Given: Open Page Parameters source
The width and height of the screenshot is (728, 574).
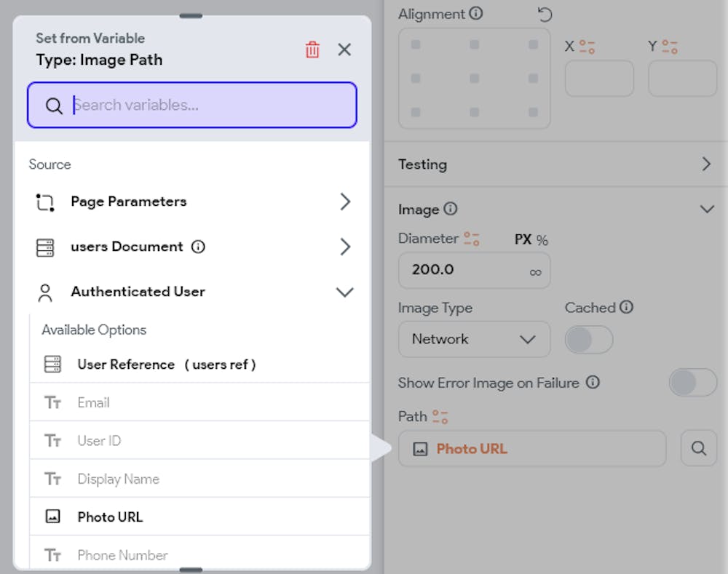Looking at the screenshot, I should tap(192, 202).
